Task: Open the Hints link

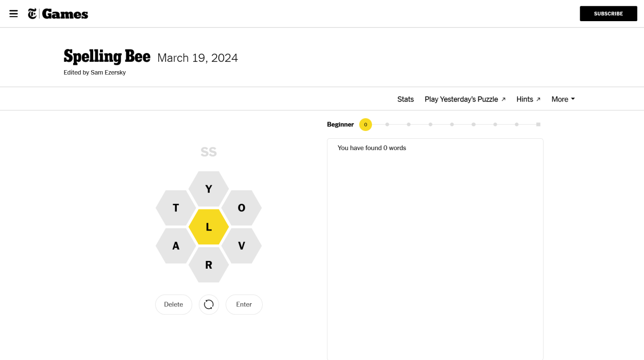Action: click(528, 99)
